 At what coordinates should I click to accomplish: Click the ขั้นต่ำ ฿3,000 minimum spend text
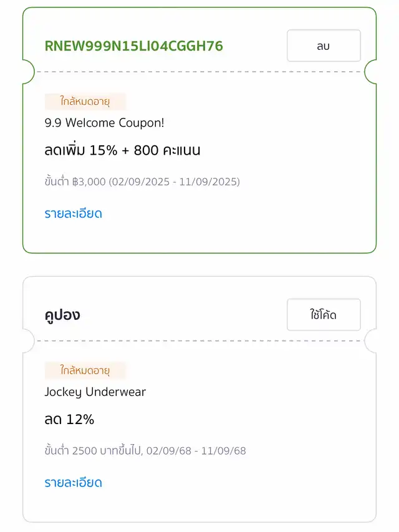pos(75,181)
